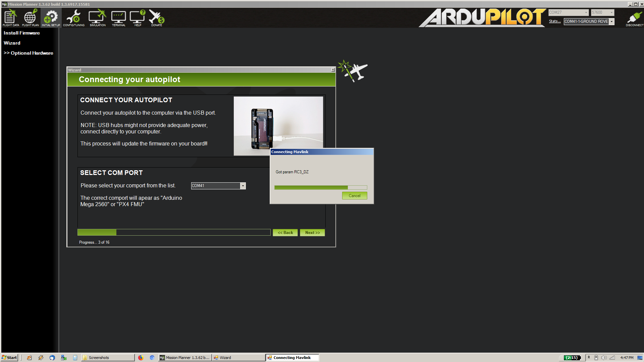Click the system clock 4:47 PM

click(x=627, y=358)
